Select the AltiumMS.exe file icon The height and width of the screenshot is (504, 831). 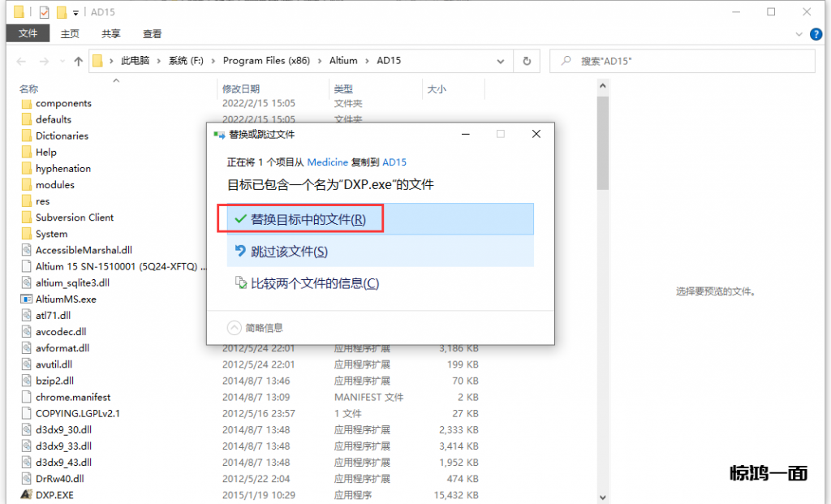[26, 299]
